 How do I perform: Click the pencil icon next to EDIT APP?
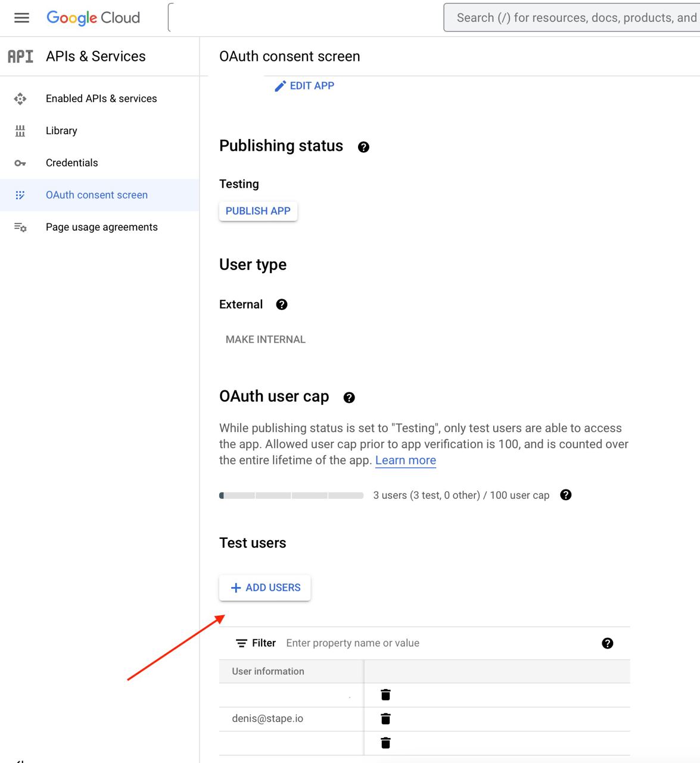(280, 85)
